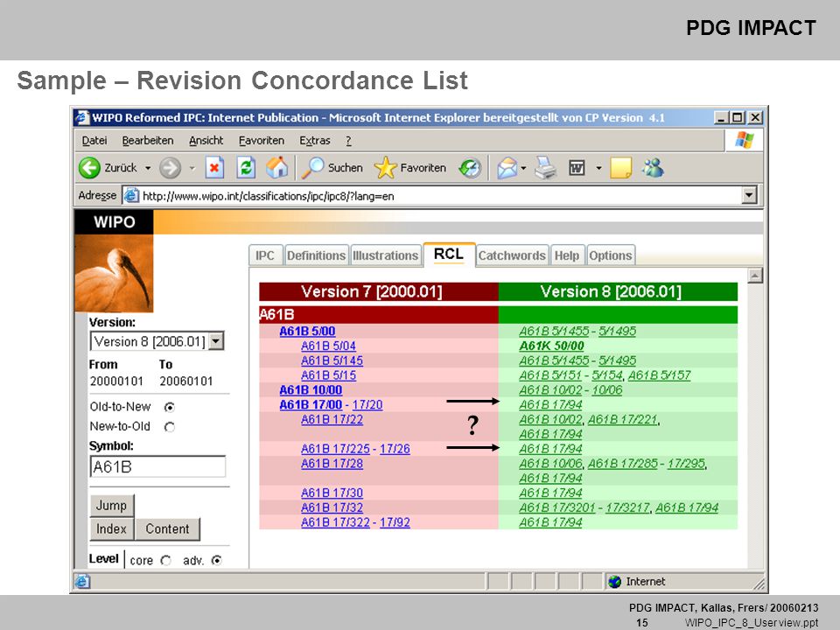Click the mail envelope icon
The height and width of the screenshot is (630, 840).
point(507,168)
